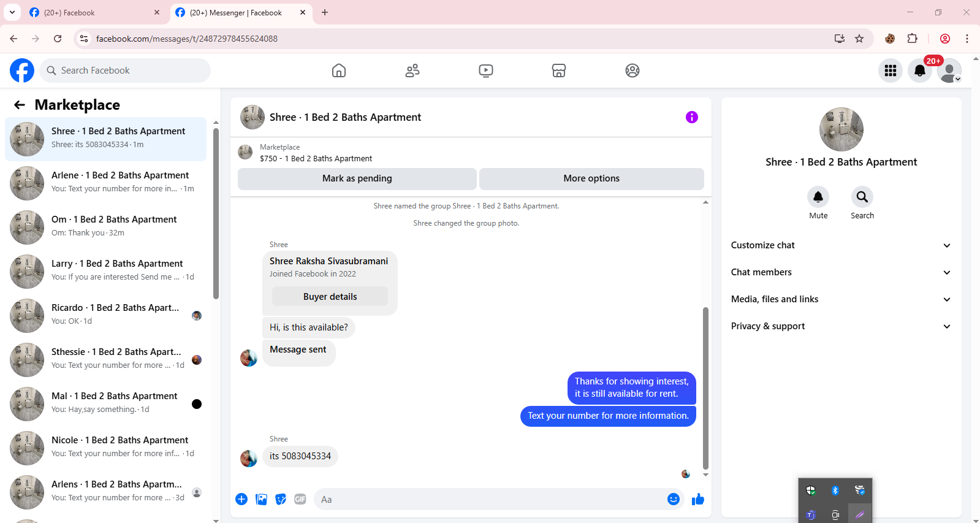Image resolution: width=980 pixels, height=523 pixels.
Task: Open the emoji picker in the message box
Action: [674, 499]
